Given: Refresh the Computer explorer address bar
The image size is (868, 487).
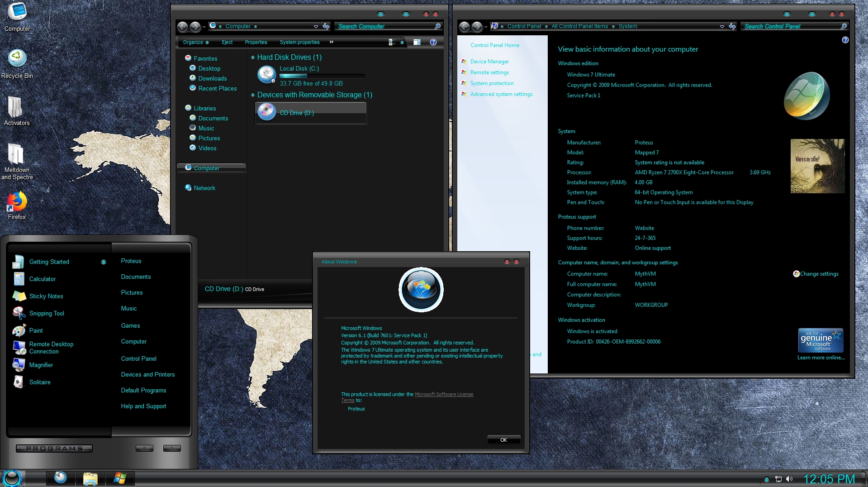Looking at the screenshot, I should 326,26.
